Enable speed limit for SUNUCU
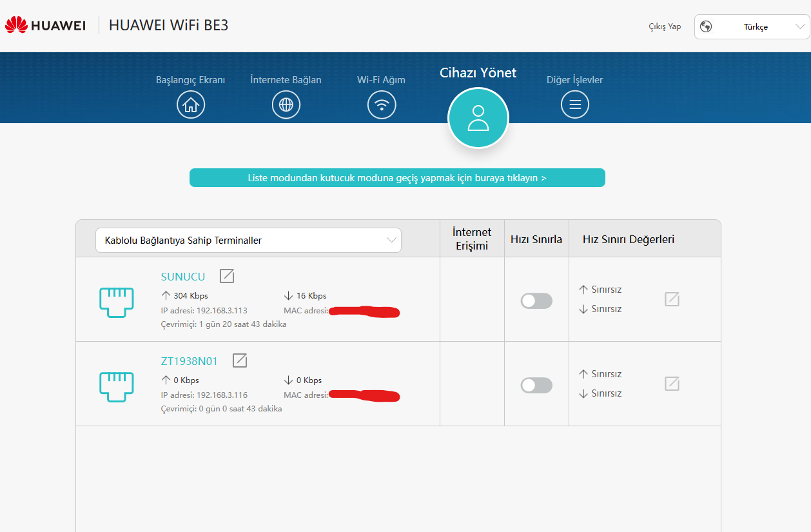 (536, 300)
